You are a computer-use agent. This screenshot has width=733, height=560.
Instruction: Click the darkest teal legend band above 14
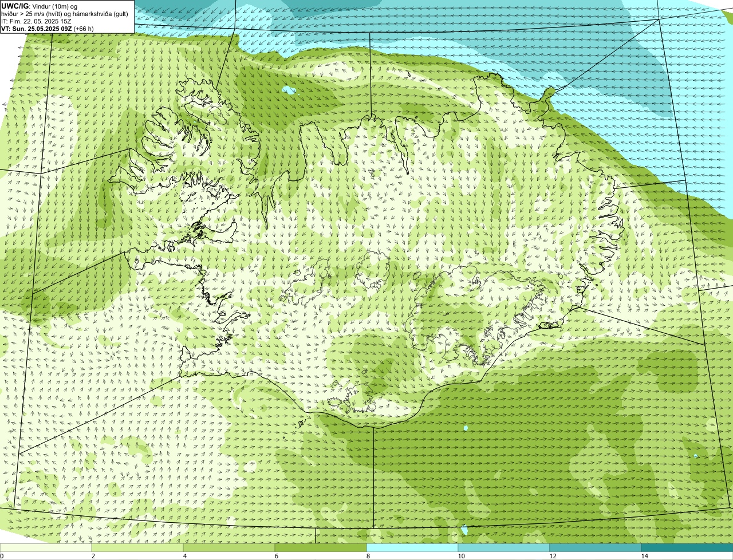coord(687,547)
